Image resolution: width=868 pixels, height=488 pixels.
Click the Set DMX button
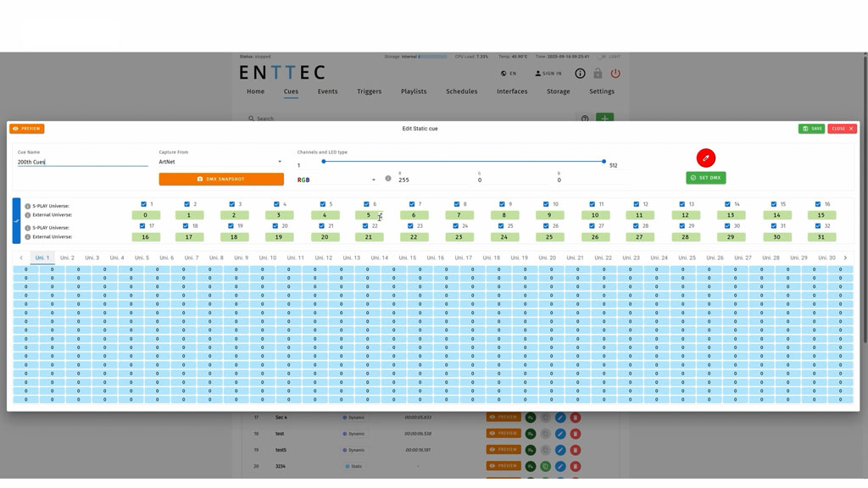pos(705,178)
